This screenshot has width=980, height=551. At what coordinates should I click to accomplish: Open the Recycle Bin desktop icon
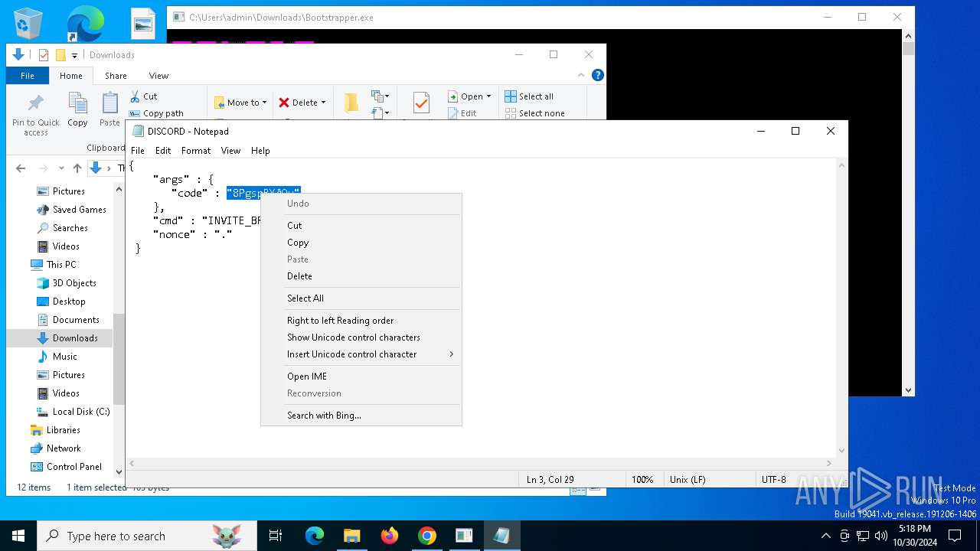(x=28, y=23)
